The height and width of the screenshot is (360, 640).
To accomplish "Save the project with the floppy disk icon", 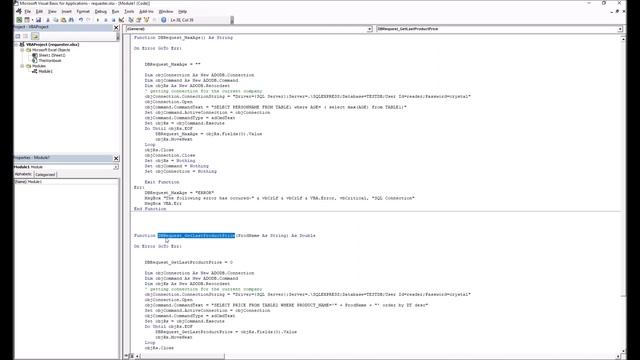I will click(x=38, y=20).
